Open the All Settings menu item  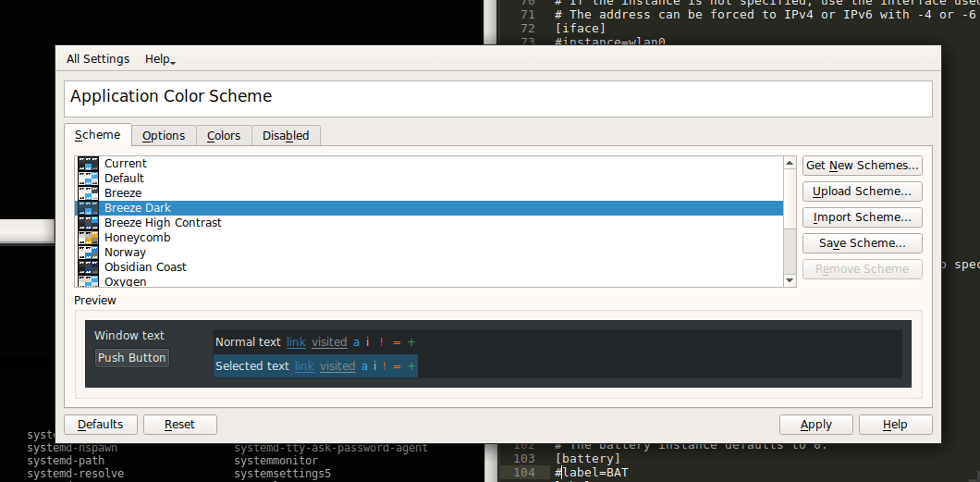pyautogui.click(x=98, y=59)
